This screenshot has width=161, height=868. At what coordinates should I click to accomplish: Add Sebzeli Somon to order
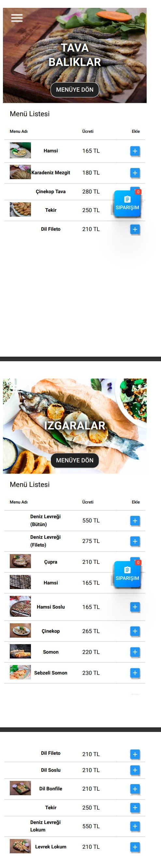(135, 673)
